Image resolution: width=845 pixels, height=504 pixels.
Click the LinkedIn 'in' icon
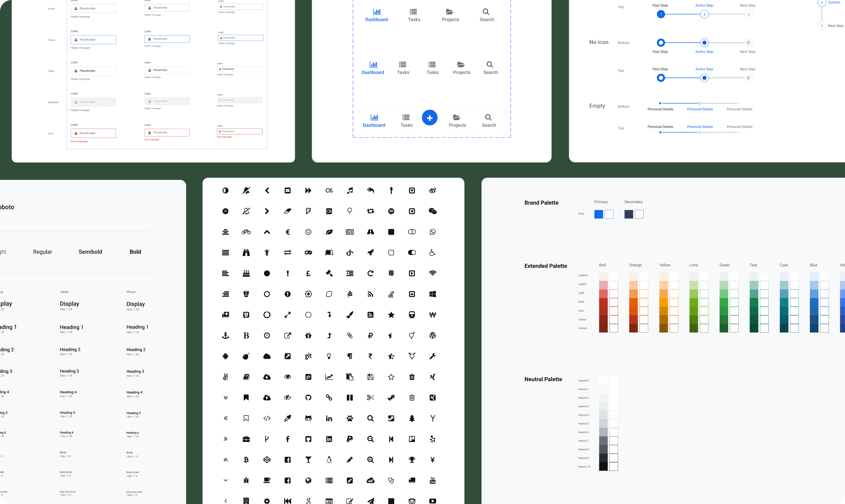[329, 418]
